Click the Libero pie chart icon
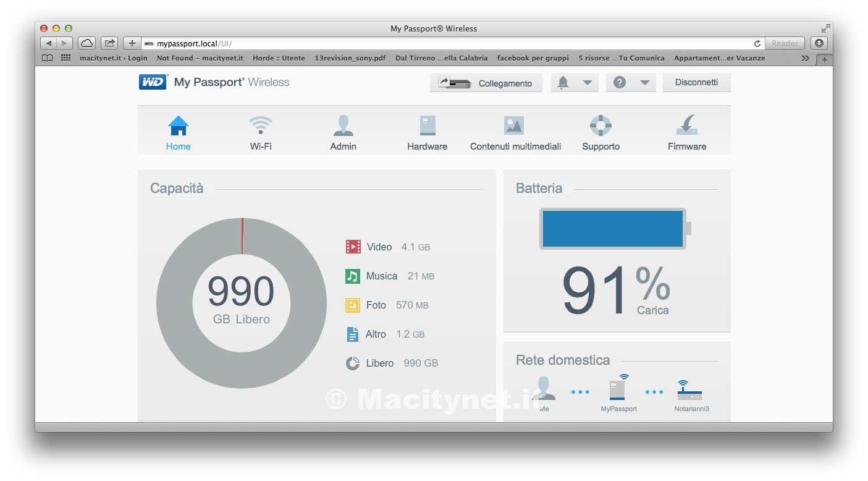Image resolution: width=868 pixels, height=481 pixels. 353,364
